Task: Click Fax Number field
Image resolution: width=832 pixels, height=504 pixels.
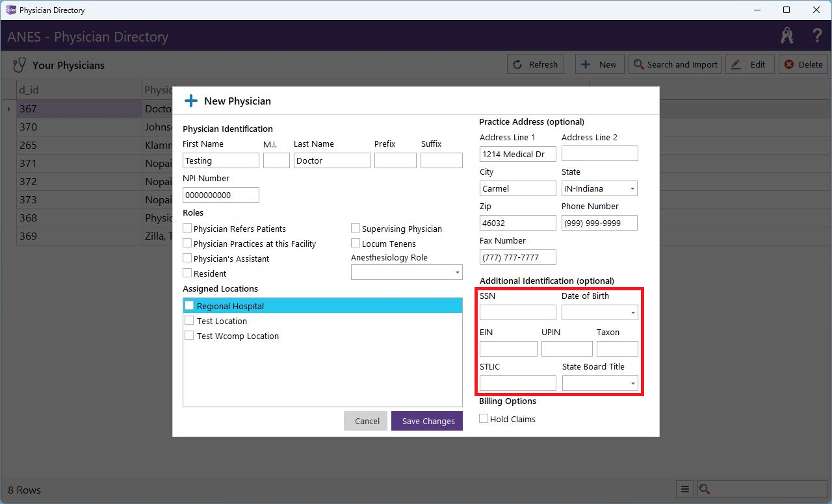Action: click(518, 257)
